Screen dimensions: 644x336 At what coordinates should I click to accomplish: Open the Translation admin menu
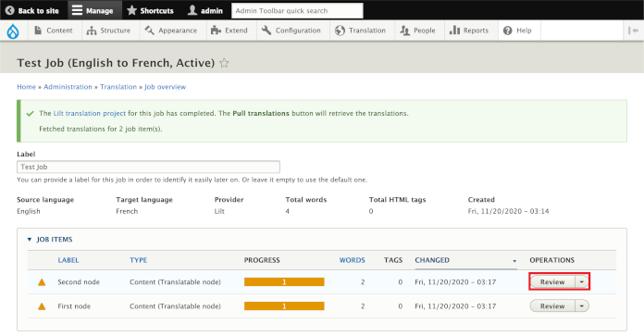(x=360, y=31)
